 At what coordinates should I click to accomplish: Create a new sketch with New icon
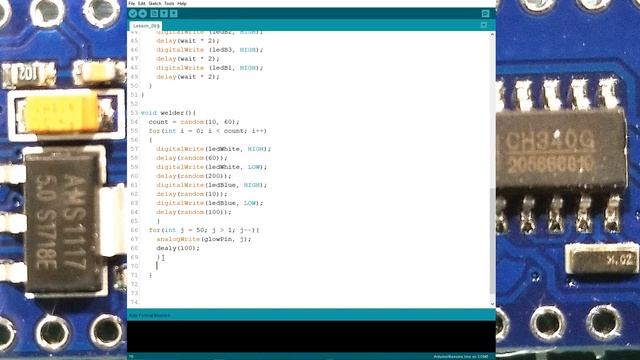pyautogui.click(x=154, y=13)
